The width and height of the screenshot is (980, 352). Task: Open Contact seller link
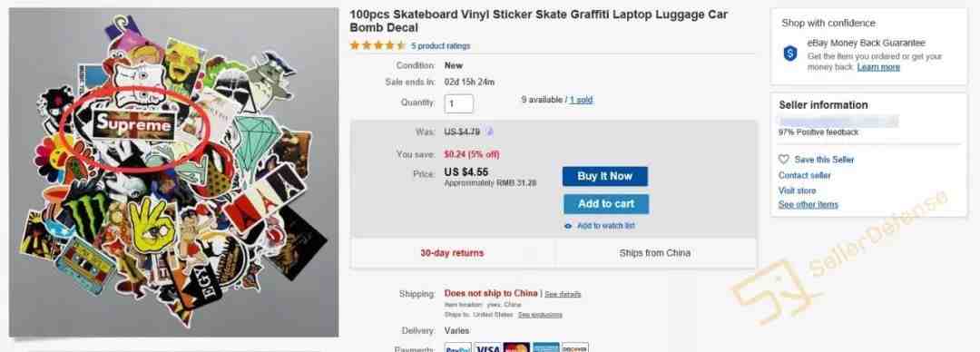pyautogui.click(x=804, y=176)
